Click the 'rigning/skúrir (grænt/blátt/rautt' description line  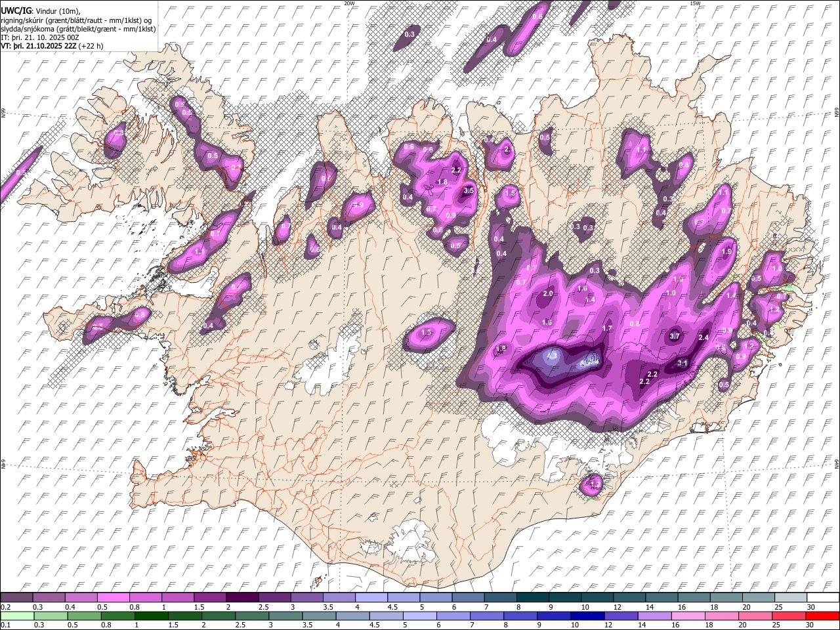click(x=77, y=20)
